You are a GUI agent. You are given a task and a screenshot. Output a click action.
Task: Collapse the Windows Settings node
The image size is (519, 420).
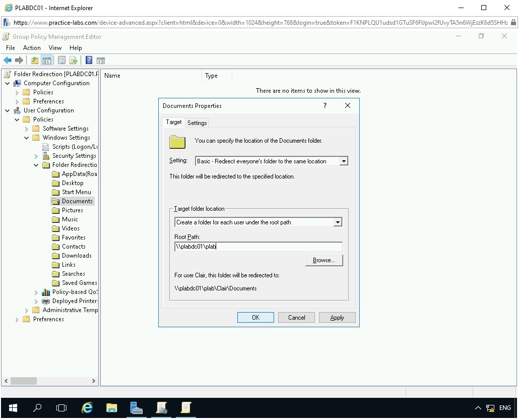(27, 138)
